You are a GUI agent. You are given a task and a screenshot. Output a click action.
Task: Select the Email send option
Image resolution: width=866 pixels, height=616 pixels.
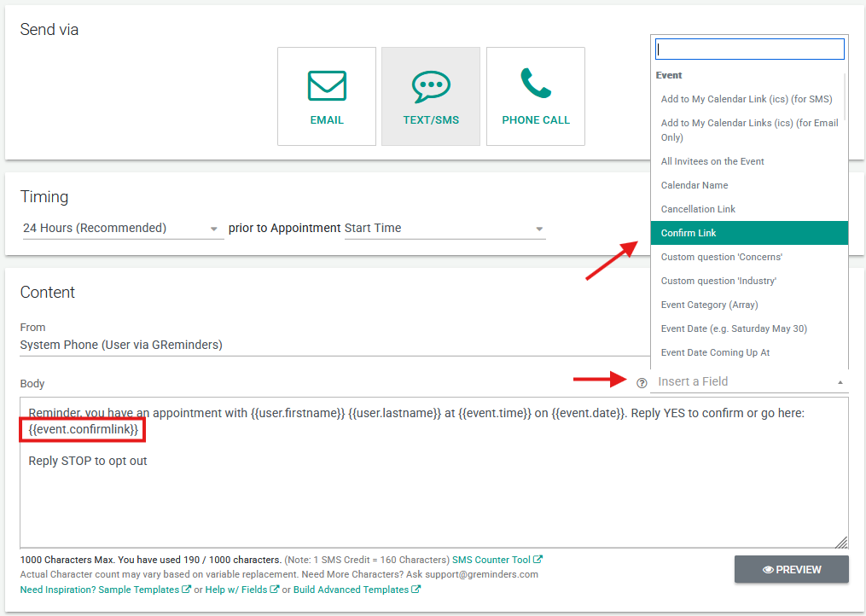(326, 96)
